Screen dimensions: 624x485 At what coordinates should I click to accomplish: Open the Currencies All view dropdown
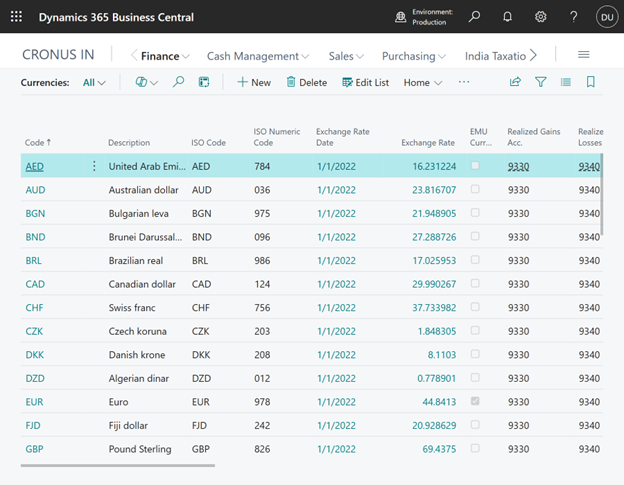click(x=94, y=83)
